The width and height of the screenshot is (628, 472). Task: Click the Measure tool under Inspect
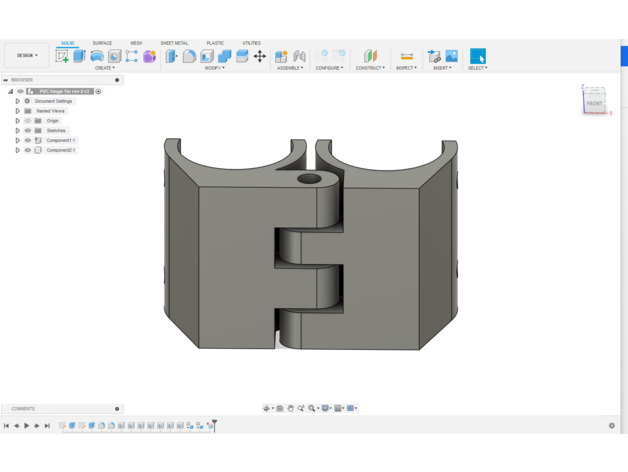pos(406,57)
